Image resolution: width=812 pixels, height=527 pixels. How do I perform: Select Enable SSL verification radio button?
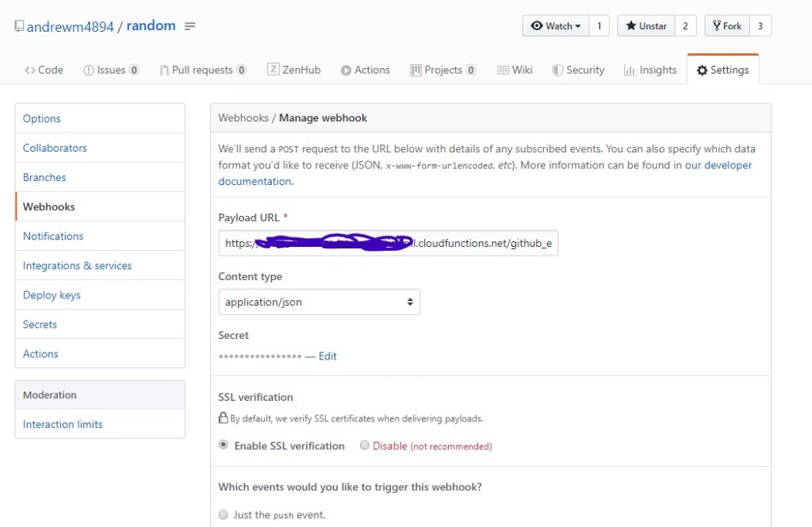point(223,444)
